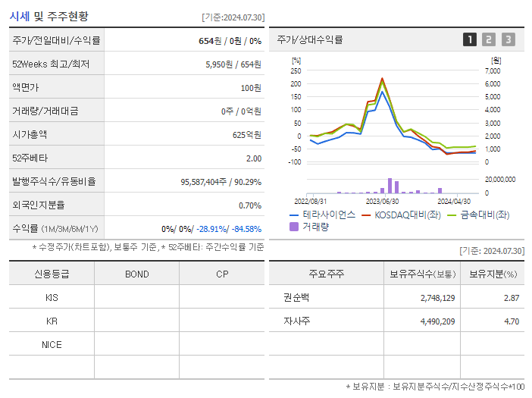Image resolution: width=532 pixels, height=398 pixels.
Task: Click the 액면가 row label
Action: [x=26, y=87]
